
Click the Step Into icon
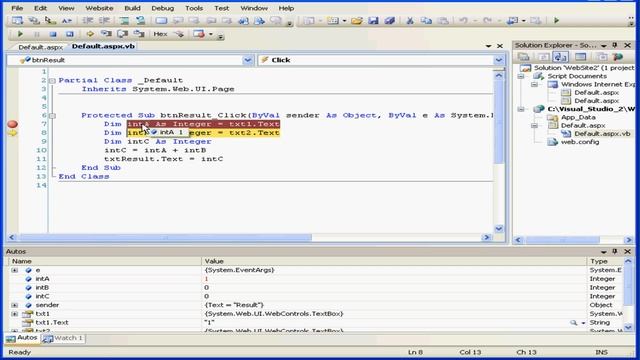point(106,34)
